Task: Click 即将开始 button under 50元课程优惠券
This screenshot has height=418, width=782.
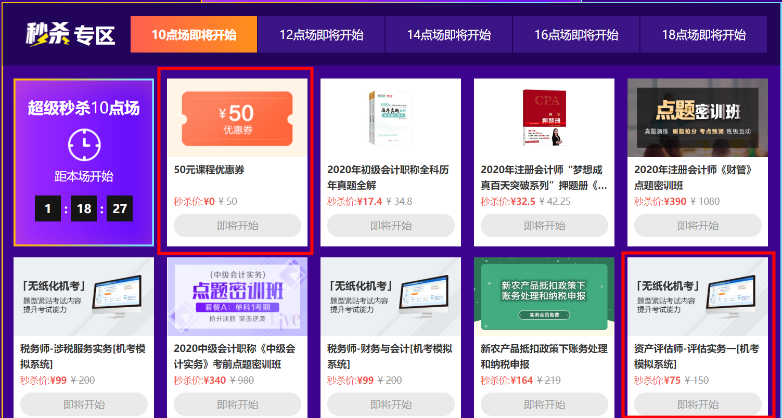Action: [x=237, y=225]
